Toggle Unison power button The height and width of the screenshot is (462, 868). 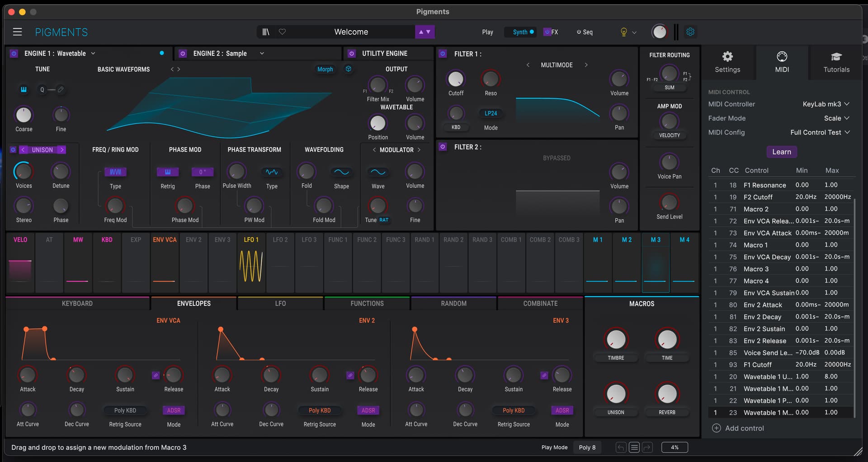[13, 150]
